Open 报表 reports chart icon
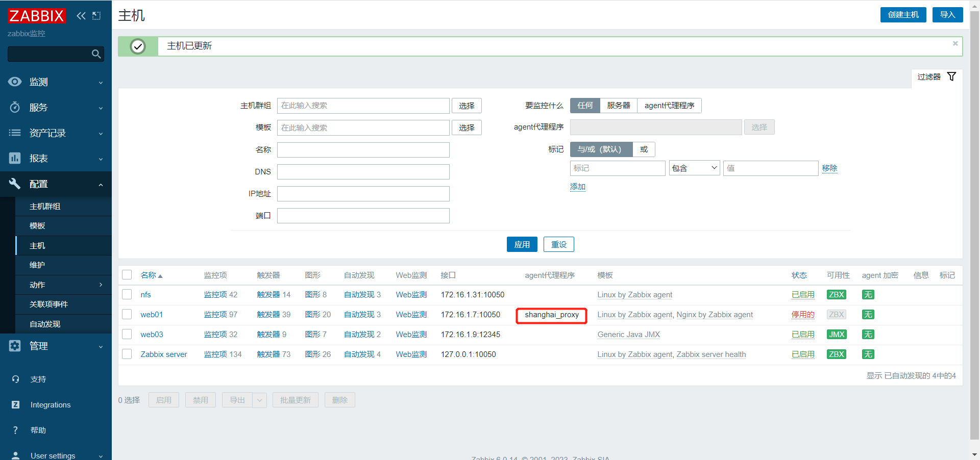The height and width of the screenshot is (460, 980). point(15,158)
